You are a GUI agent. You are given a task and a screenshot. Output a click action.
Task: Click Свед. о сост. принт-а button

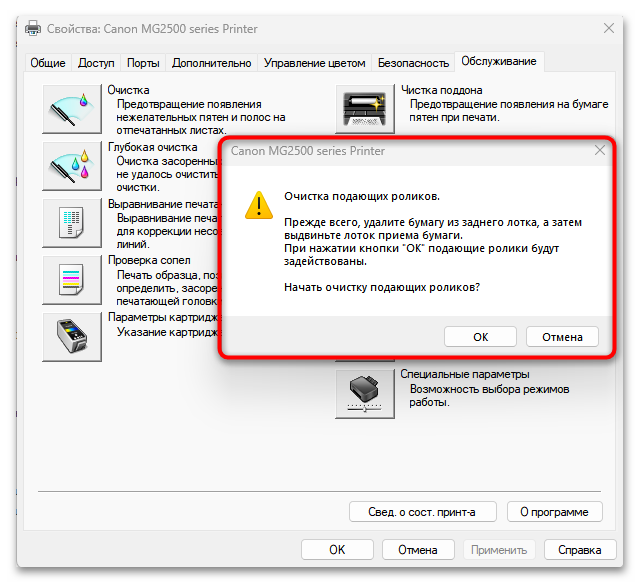423,512
